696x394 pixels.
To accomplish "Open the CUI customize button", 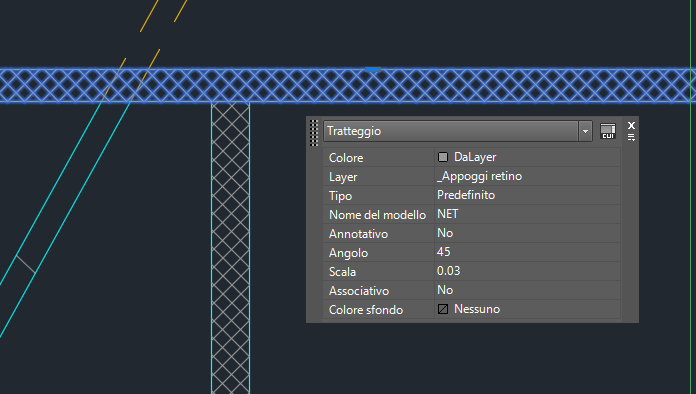I will 608,131.
